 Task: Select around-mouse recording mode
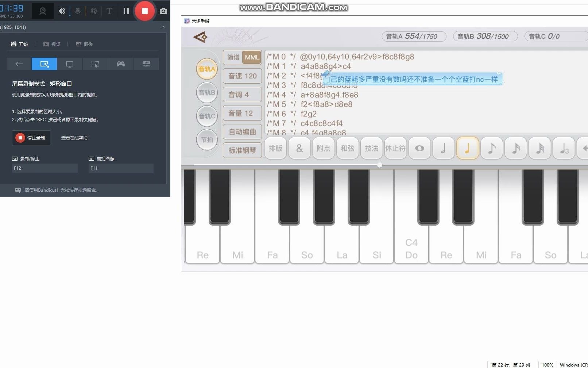95,64
